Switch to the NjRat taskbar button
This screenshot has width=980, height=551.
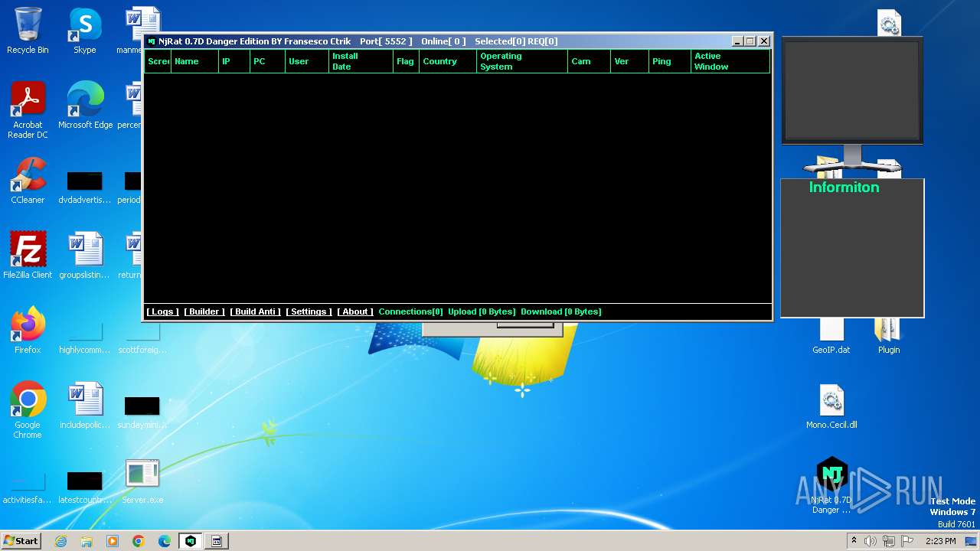coord(191,541)
